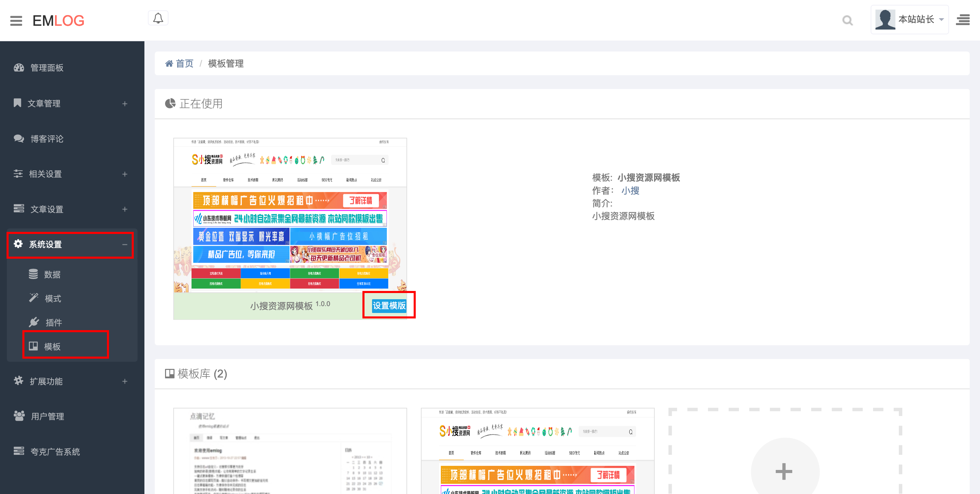Click the 用户管理 users icon

pos(19,416)
